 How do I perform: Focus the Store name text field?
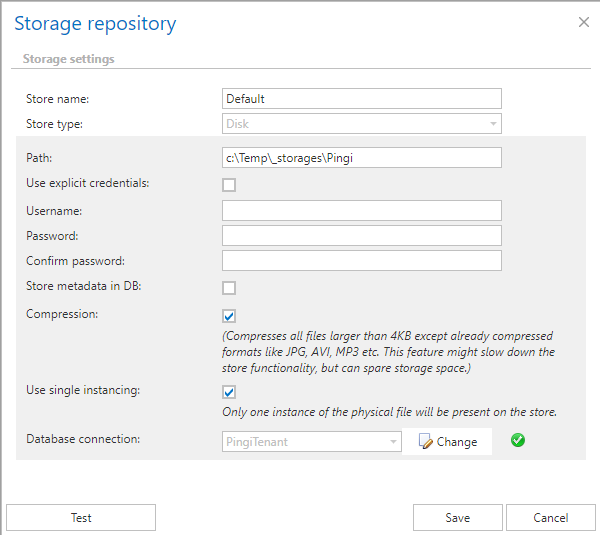point(361,98)
